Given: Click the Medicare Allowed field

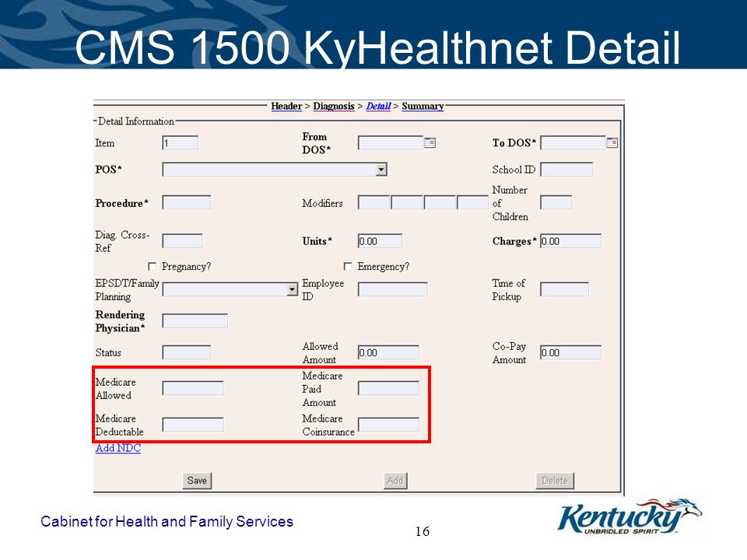Looking at the screenshot, I should coord(192,388).
